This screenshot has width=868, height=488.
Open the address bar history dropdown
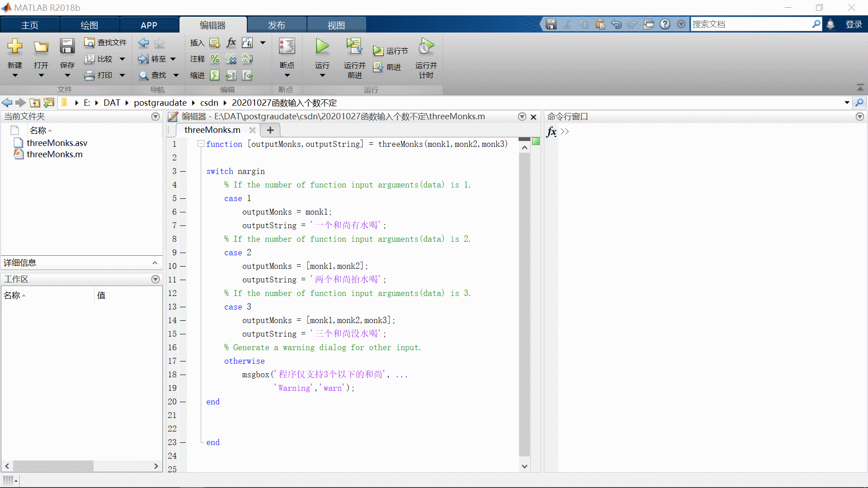847,103
